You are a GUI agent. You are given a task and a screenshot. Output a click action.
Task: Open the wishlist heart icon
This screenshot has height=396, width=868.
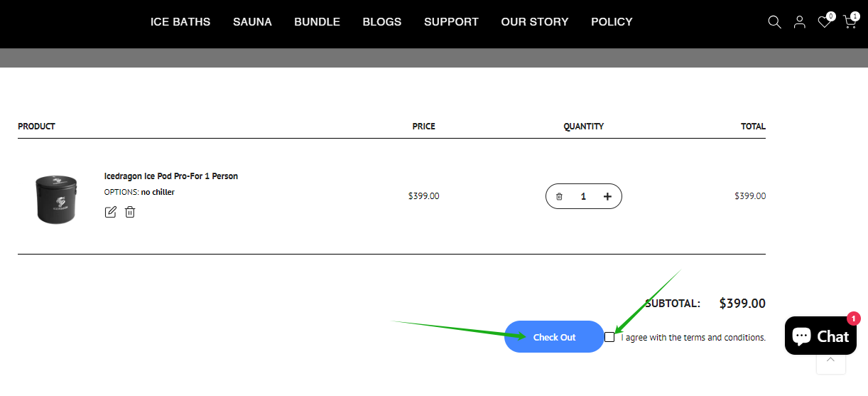tap(824, 22)
